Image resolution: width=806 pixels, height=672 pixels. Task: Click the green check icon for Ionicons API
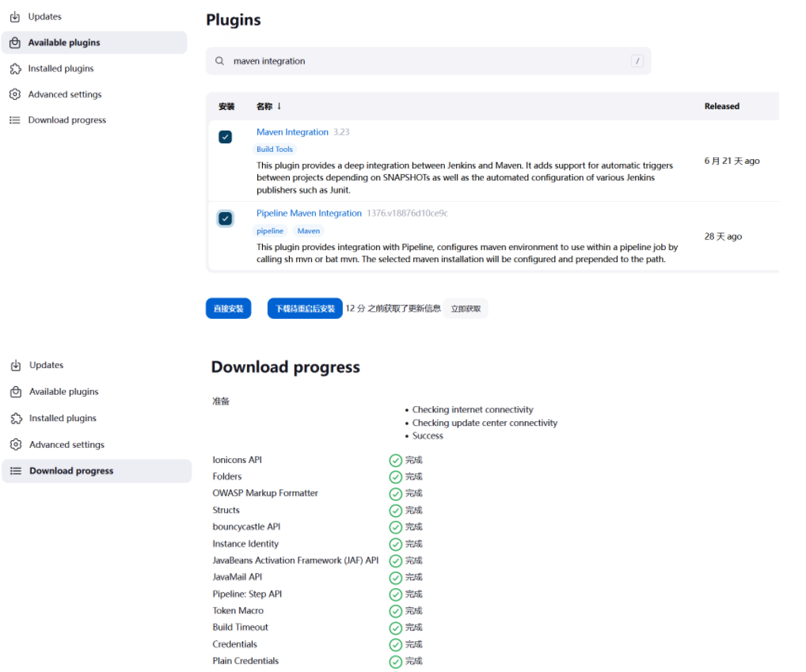(x=395, y=461)
